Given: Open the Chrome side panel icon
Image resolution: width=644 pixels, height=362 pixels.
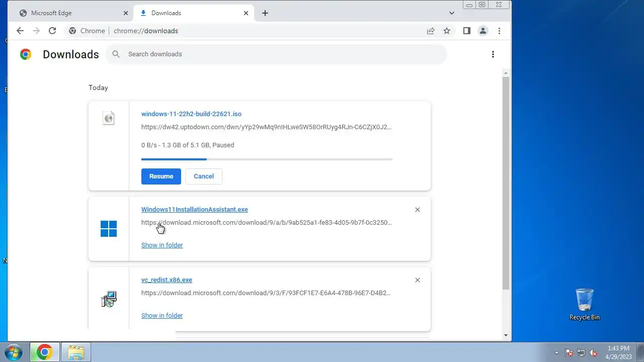Looking at the screenshot, I should click(466, 31).
